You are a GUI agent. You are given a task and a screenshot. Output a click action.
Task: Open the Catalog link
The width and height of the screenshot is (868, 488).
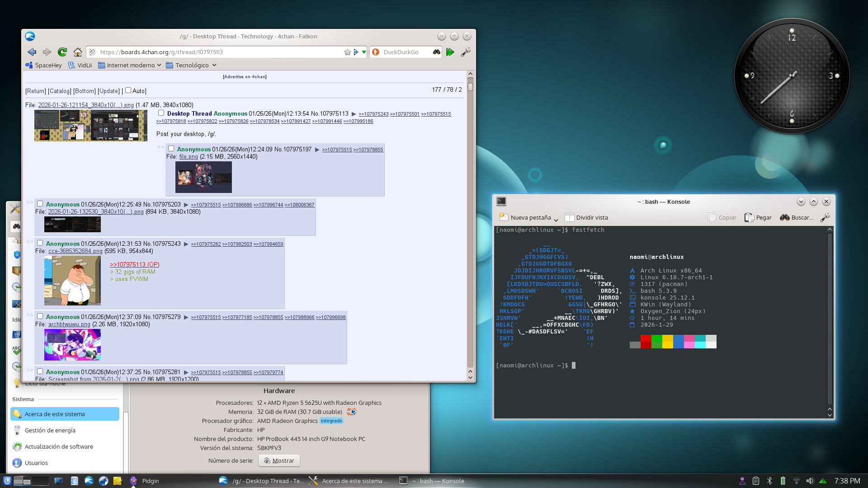(60, 91)
